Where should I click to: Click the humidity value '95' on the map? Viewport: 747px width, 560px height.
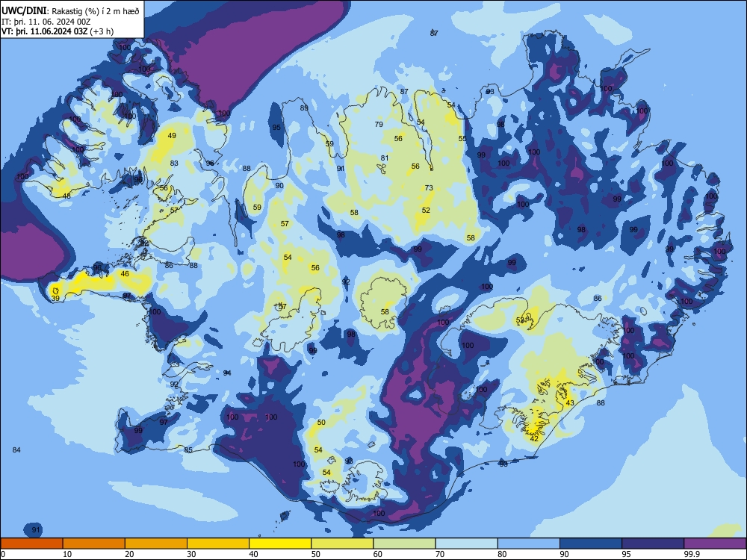[x=276, y=128]
